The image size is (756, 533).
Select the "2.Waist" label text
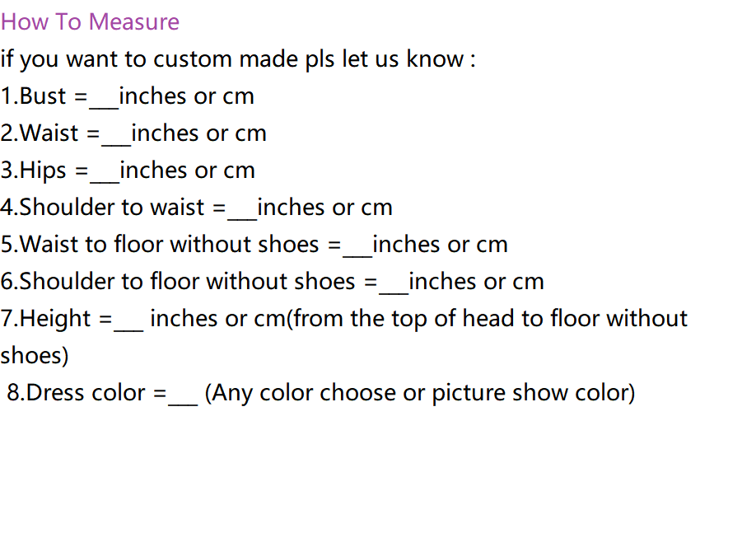point(40,133)
